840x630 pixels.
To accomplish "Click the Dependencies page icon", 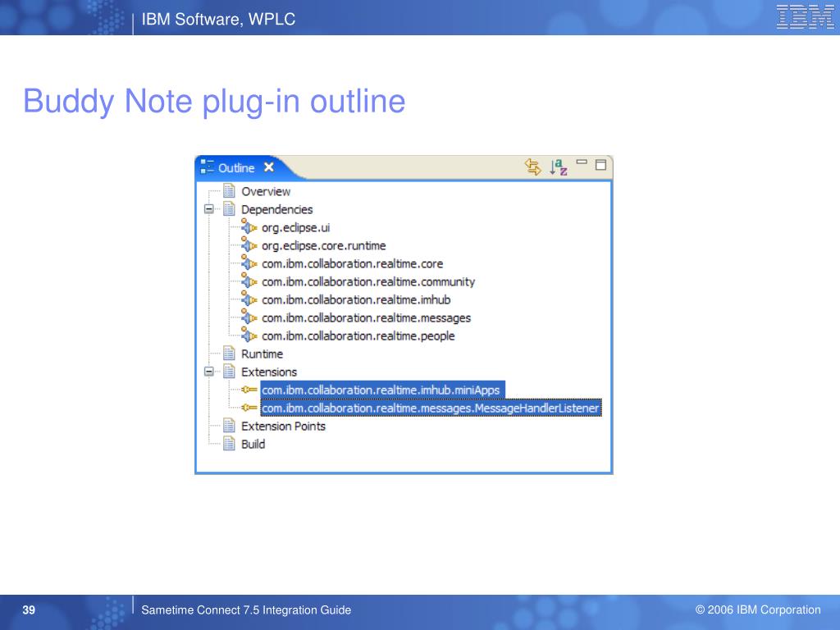I will 230,209.
